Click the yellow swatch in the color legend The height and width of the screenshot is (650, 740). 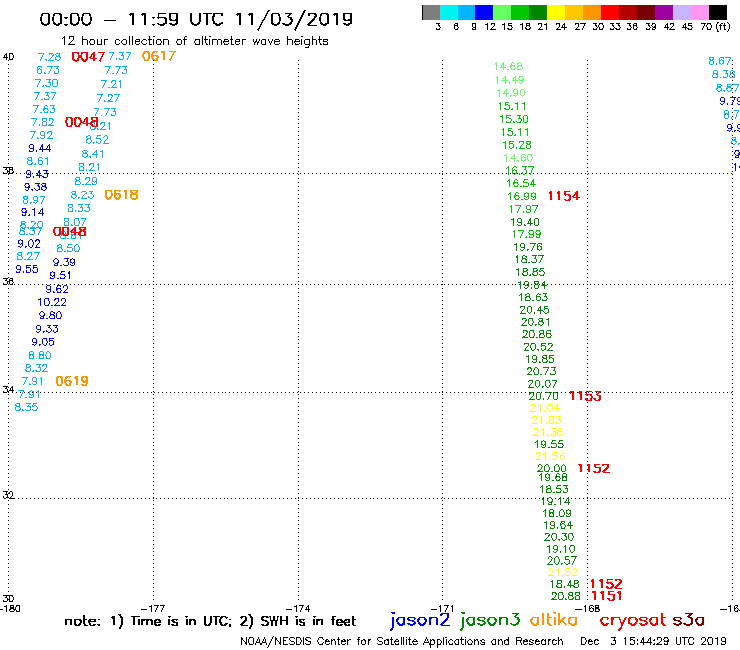click(x=556, y=12)
